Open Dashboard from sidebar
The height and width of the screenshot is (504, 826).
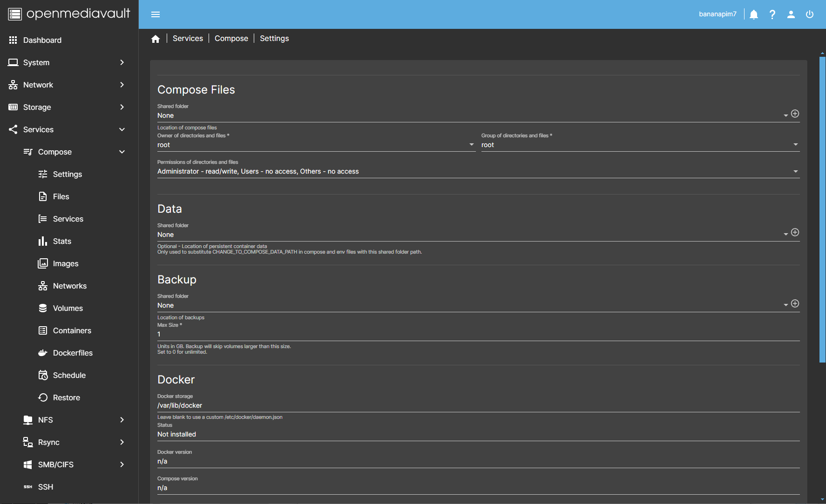69,40
